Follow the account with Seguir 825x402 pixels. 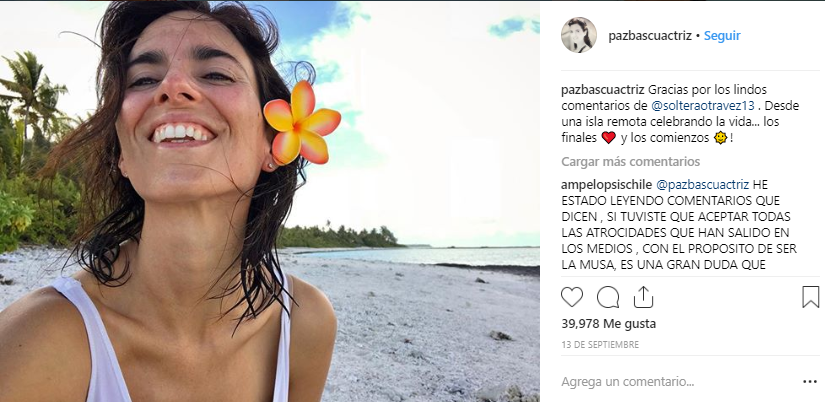(x=721, y=35)
